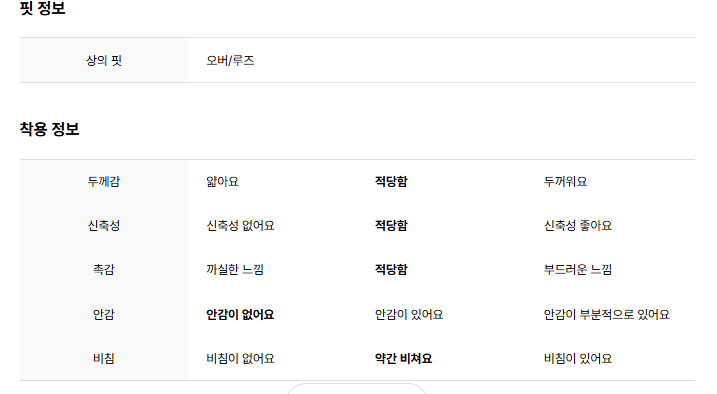This screenshot has width=717, height=394.
Task: Select the 얇아요 thickness option
Action: click(222, 181)
